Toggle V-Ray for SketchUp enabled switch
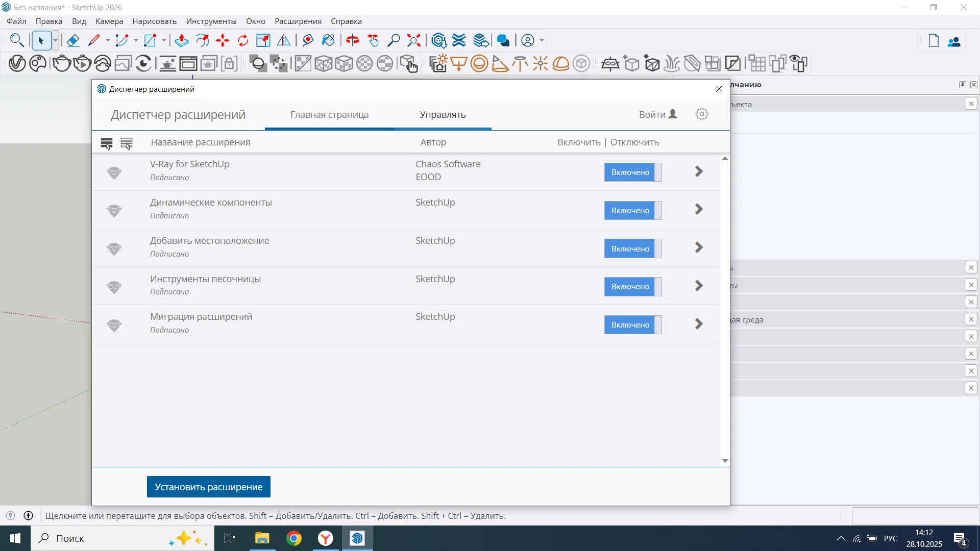 pyautogui.click(x=633, y=172)
